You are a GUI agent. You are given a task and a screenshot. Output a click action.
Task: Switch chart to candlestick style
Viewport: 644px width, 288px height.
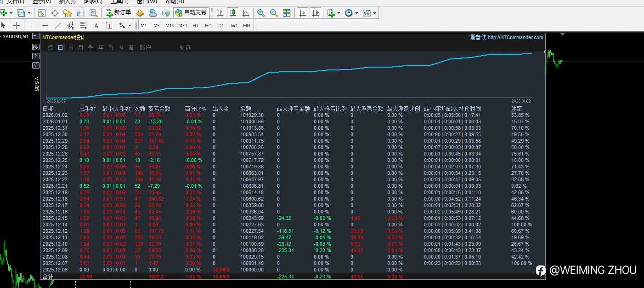click(233, 13)
